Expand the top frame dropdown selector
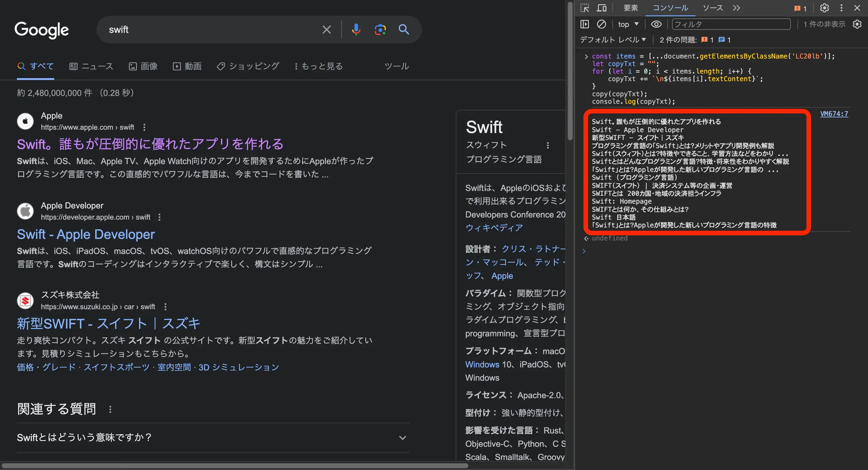This screenshot has height=470, width=868. pos(627,24)
